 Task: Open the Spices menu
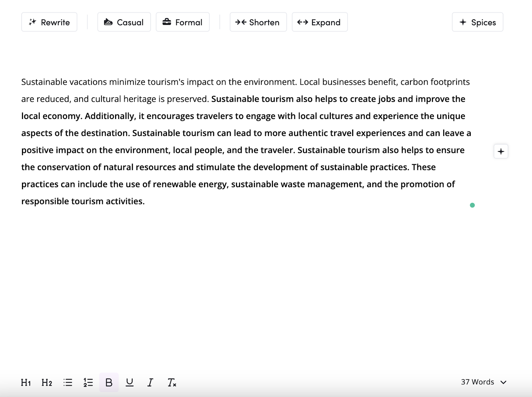477,22
